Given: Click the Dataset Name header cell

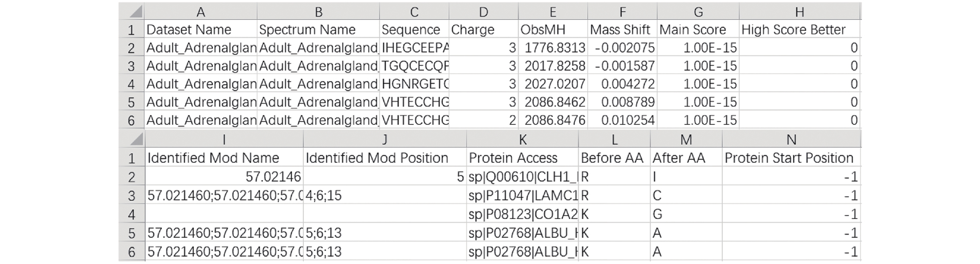Looking at the screenshot, I should pos(201,29).
